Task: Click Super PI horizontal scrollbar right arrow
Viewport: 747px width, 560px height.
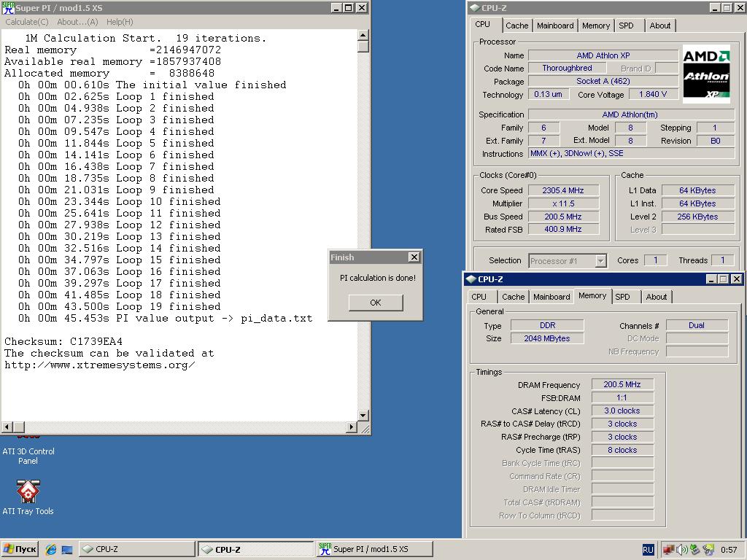Action: [x=352, y=427]
